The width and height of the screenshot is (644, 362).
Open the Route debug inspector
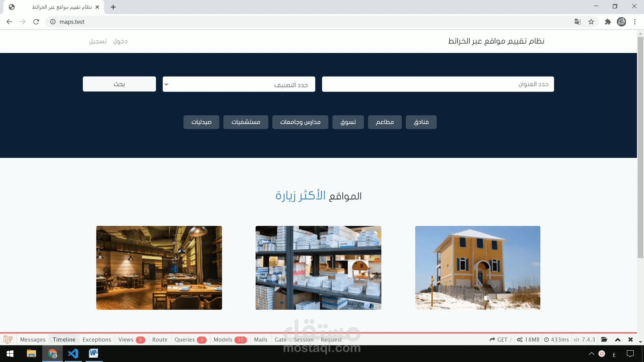click(x=159, y=340)
